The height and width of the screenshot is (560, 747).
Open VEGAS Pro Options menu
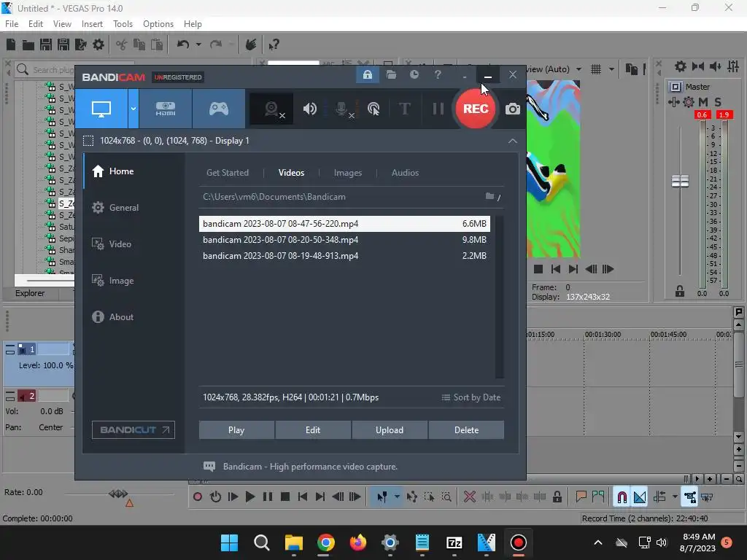(x=158, y=24)
